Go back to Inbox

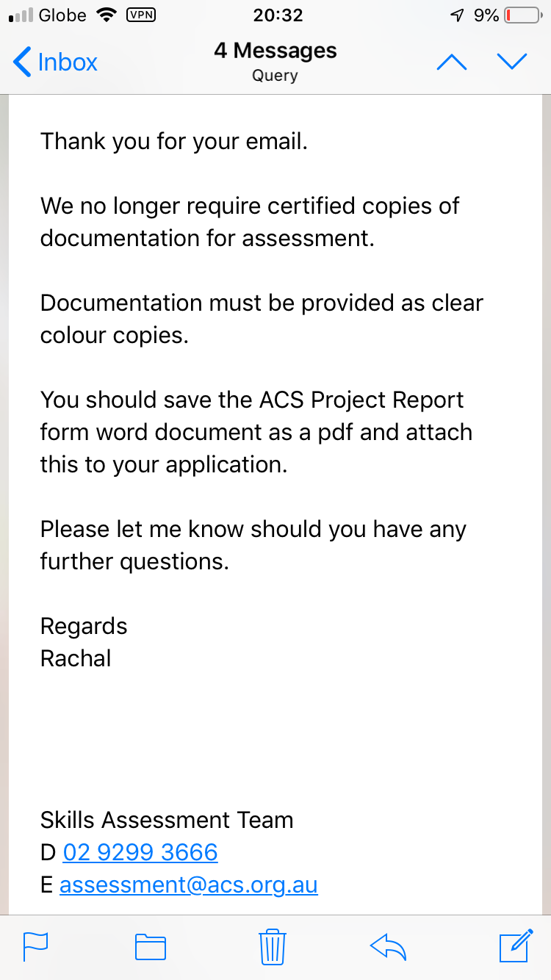(x=56, y=62)
